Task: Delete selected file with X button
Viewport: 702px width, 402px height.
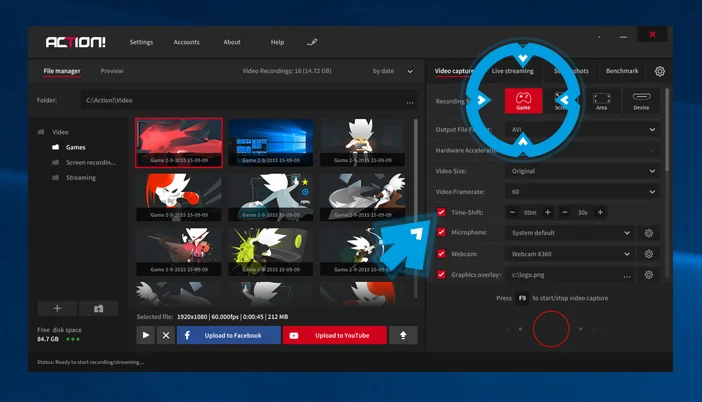Action: pos(166,335)
